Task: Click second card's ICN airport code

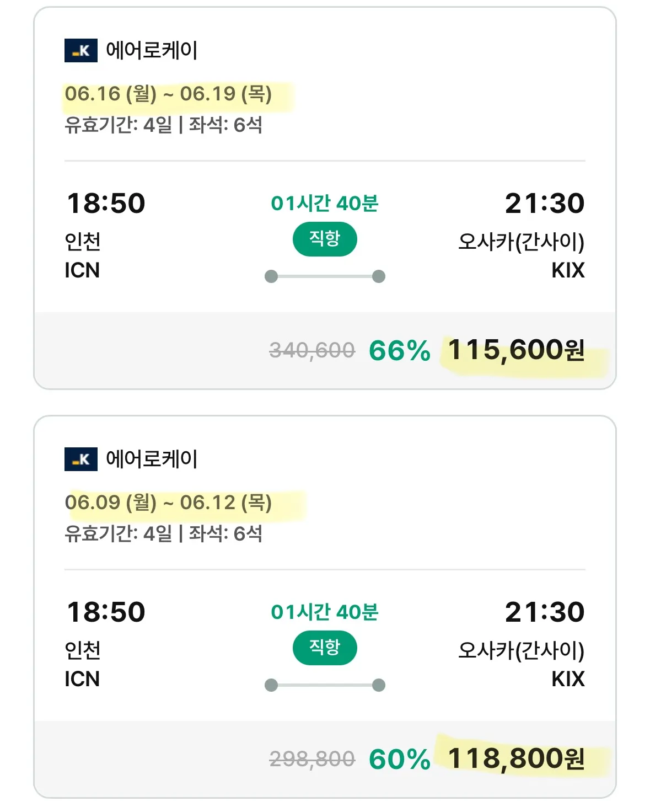Action: pyautogui.click(x=82, y=679)
